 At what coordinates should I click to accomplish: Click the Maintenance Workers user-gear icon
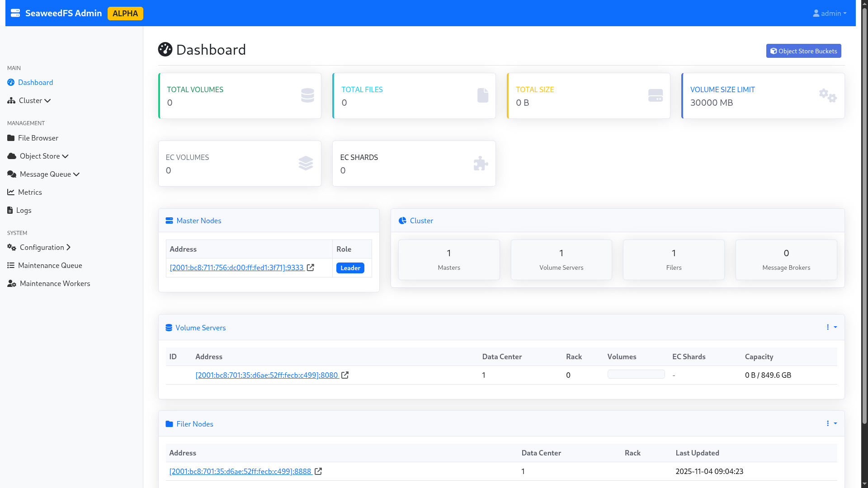click(x=12, y=284)
